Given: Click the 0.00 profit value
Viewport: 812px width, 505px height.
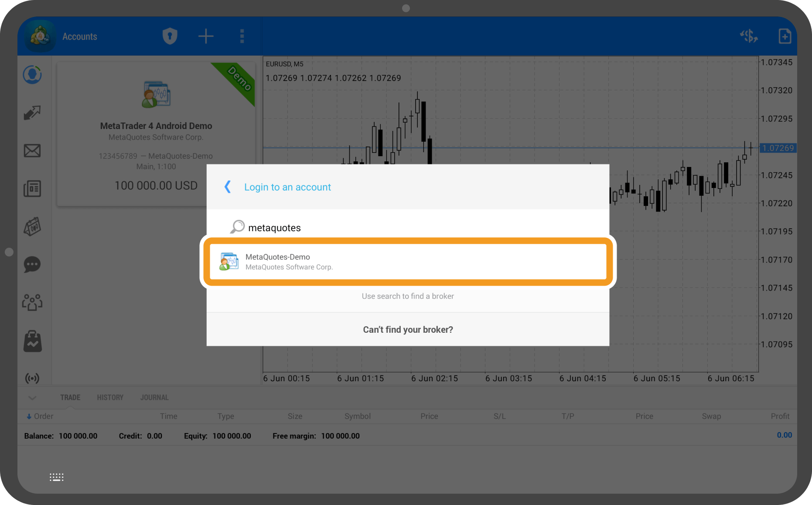Looking at the screenshot, I should tap(784, 435).
